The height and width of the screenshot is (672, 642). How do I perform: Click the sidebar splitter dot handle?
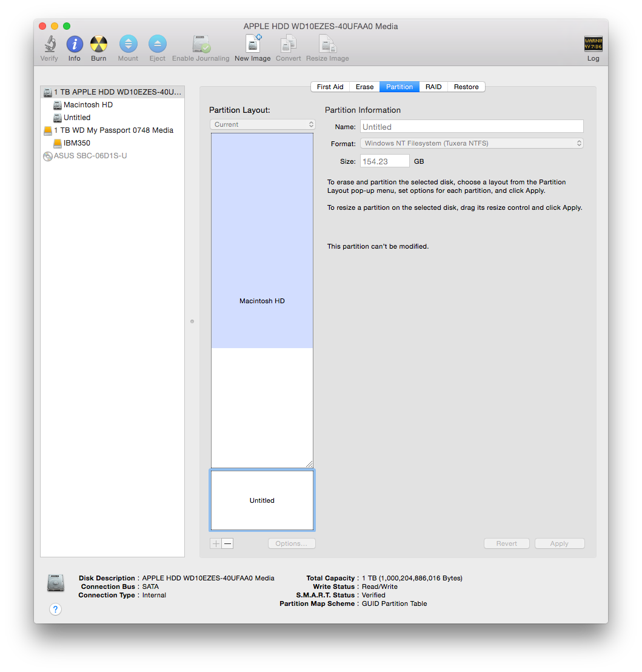[192, 321]
